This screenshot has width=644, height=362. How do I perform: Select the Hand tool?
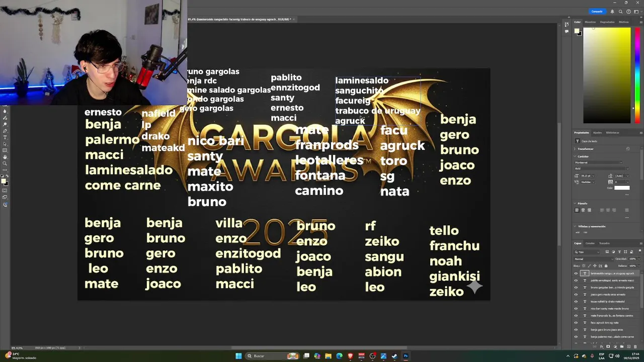(x=5, y=156)
